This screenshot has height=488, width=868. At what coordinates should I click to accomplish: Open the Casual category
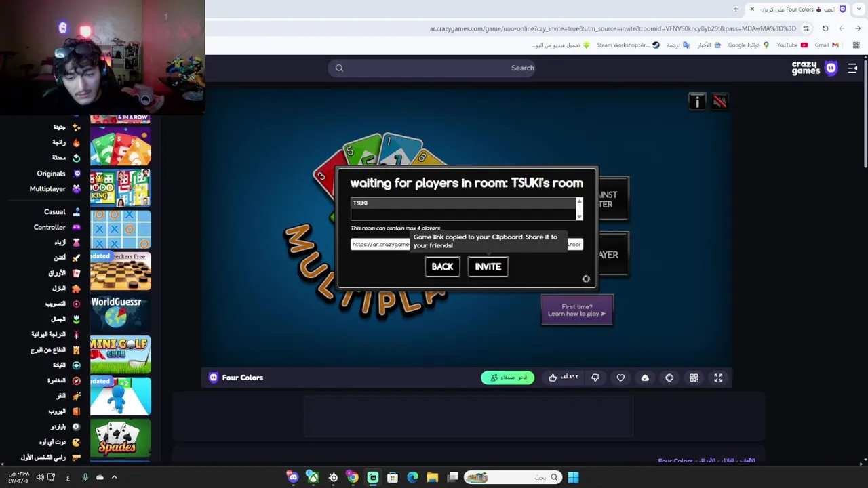(x=62, y=212)
